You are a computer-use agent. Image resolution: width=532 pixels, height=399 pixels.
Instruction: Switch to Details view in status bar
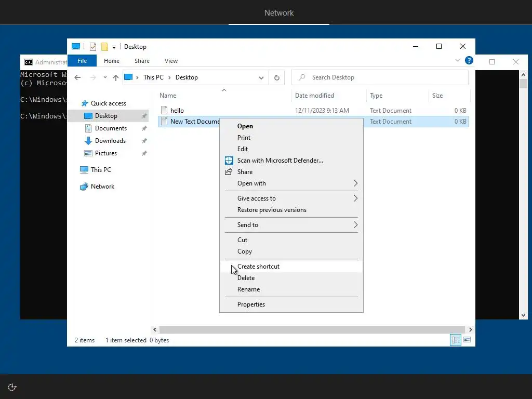pos(456,340)
